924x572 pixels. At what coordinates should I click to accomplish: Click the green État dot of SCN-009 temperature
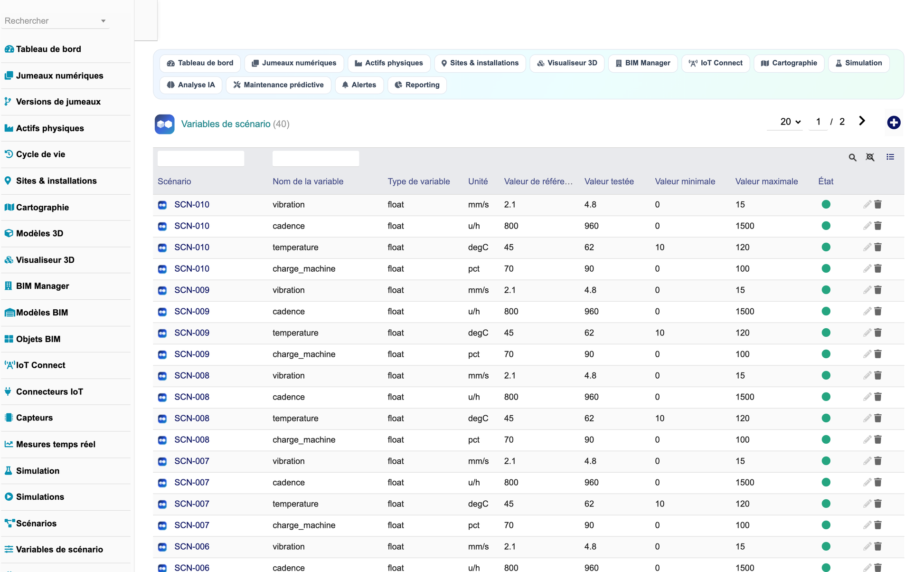point(826,333)
